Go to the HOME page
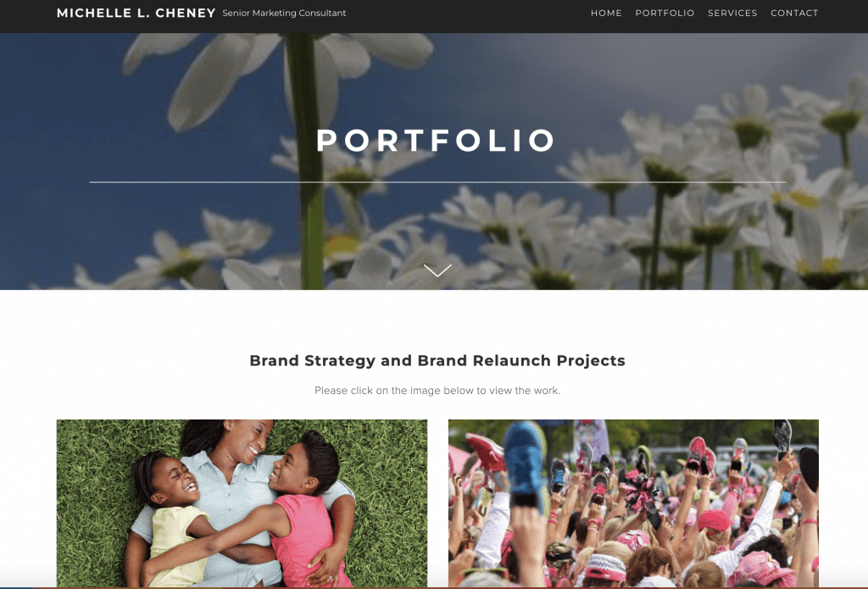This screenshot has width=868, height=589. (606, 13)
